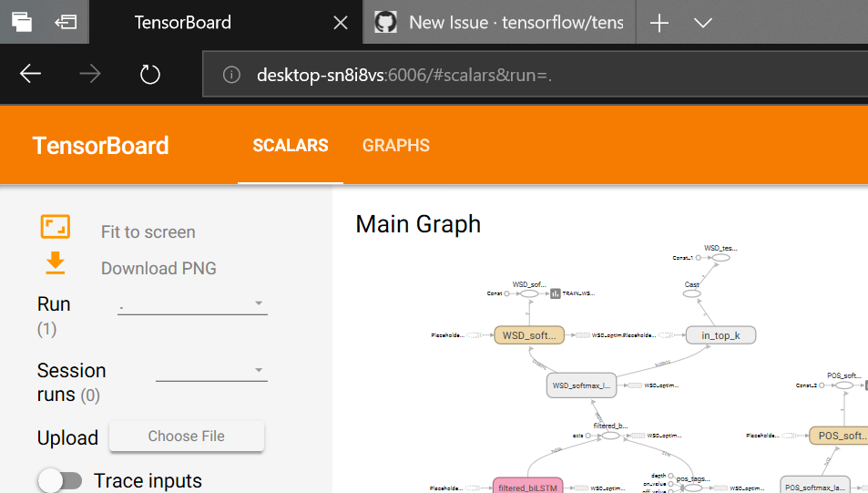Screen dimensions: 868x493
Task: Select the WSD_soft... node in graph
Action: (529, 335)
